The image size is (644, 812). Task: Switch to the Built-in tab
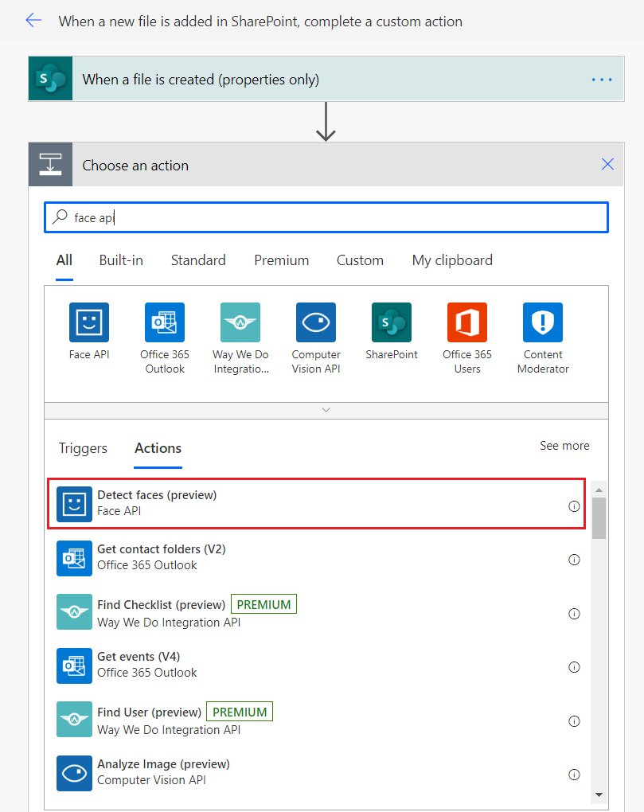point(121,260)
